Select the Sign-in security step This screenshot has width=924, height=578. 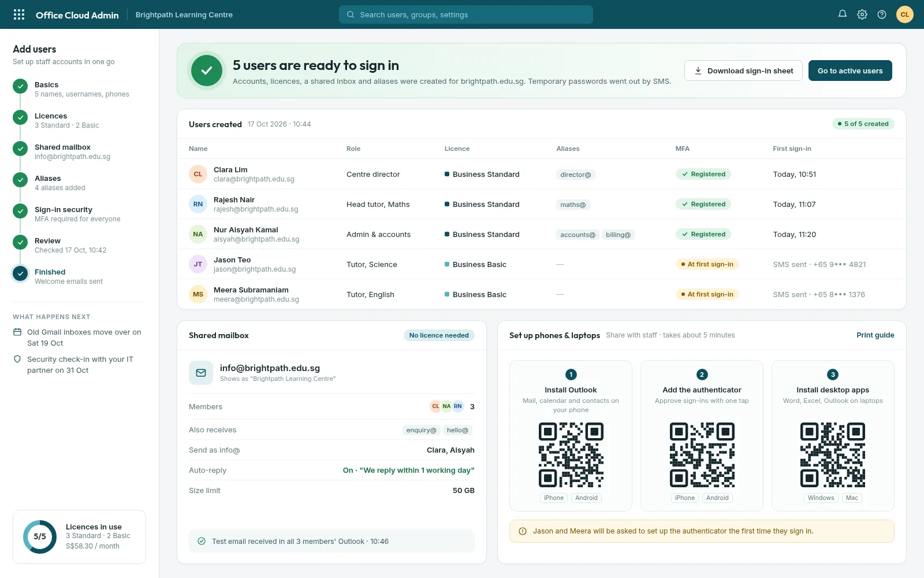tap(79, 214)
